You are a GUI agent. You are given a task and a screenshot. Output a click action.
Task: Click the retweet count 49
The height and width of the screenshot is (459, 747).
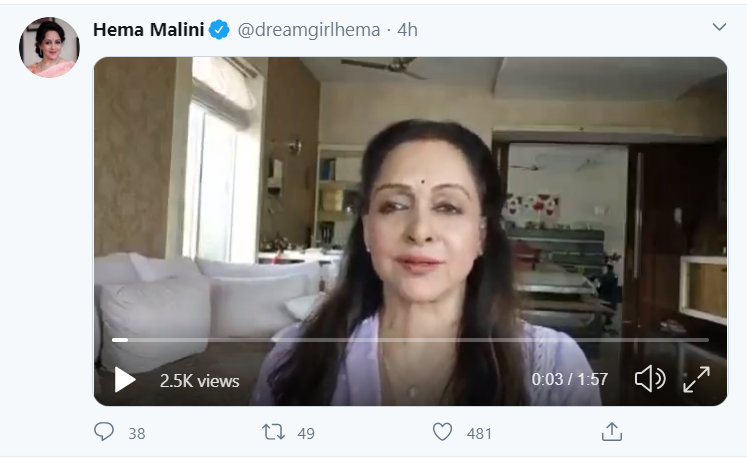[306, 433]
